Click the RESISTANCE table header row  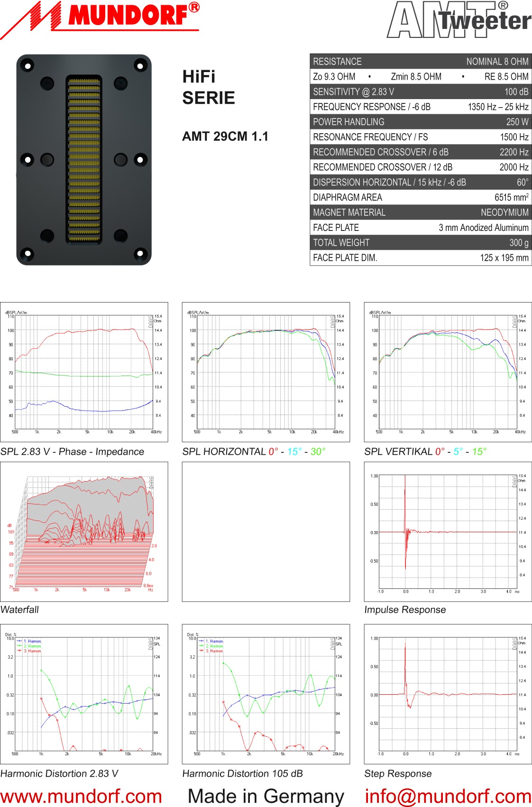[x=421, y=62]
